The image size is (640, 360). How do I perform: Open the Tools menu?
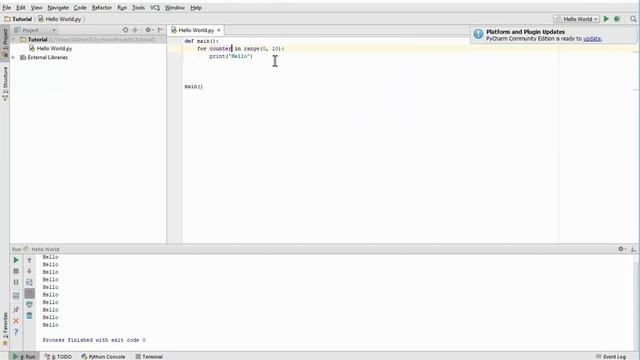tap(138, 8)
